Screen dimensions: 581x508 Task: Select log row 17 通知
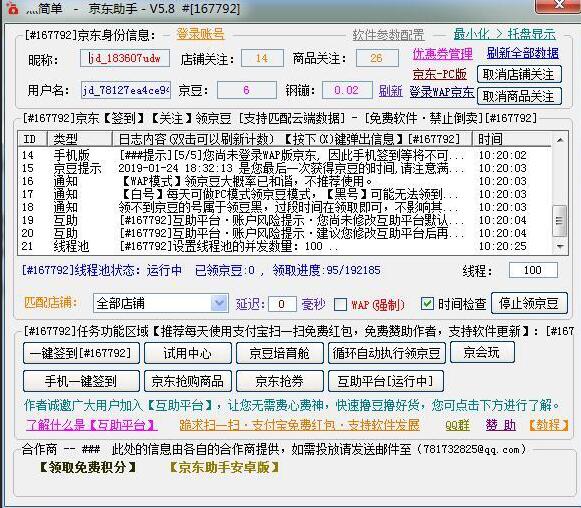pyautogui.click(x=285, y=194)
